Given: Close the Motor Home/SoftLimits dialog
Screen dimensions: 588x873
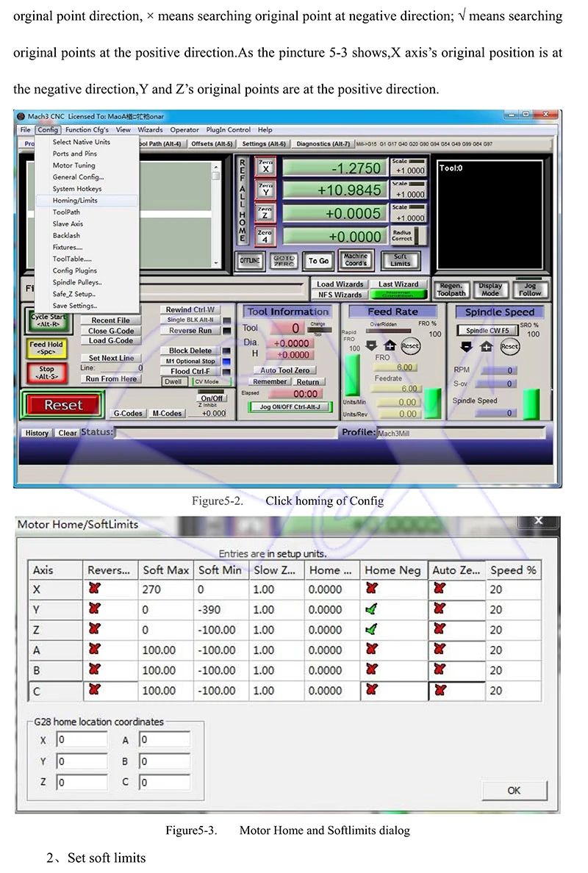Looking at the screenshot, I should [538, 520].
